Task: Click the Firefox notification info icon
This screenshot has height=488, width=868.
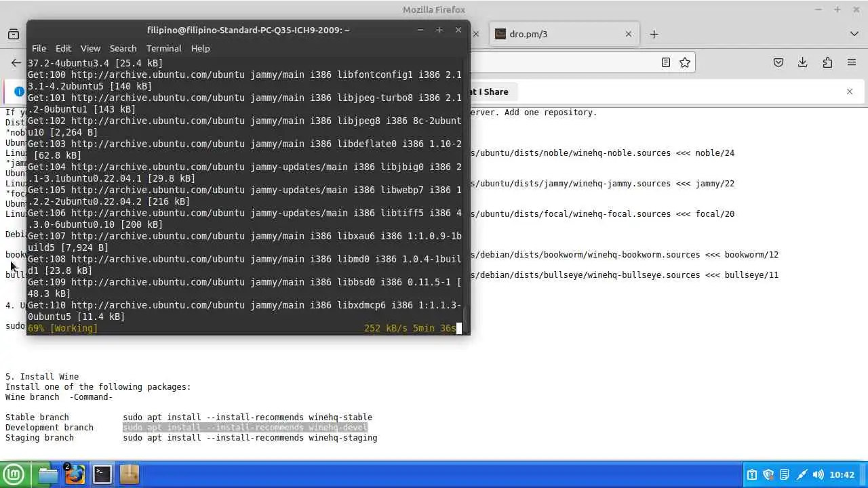Action: (x=19, y=91)
